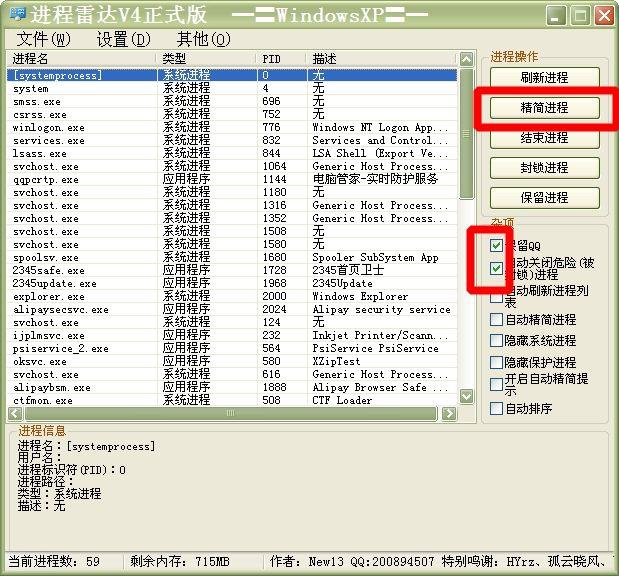
Task: Click the 结束进程 button
Action: (x=544, y=137)
